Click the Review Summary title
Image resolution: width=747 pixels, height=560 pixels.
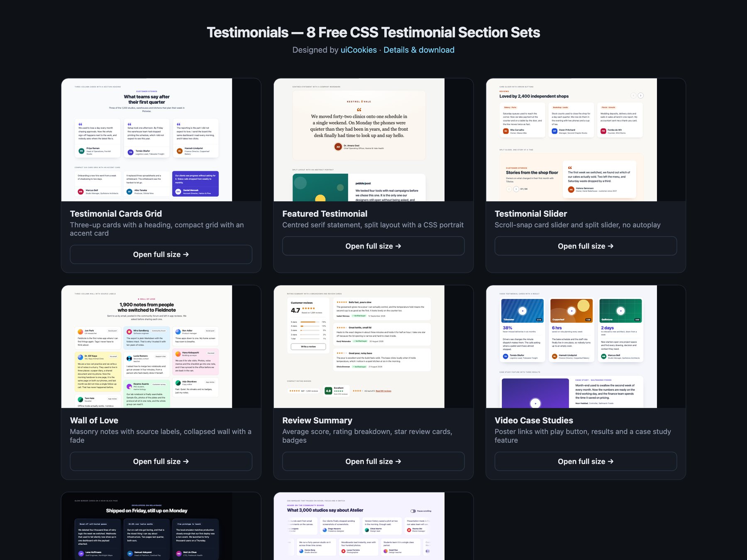click(317, 420)
